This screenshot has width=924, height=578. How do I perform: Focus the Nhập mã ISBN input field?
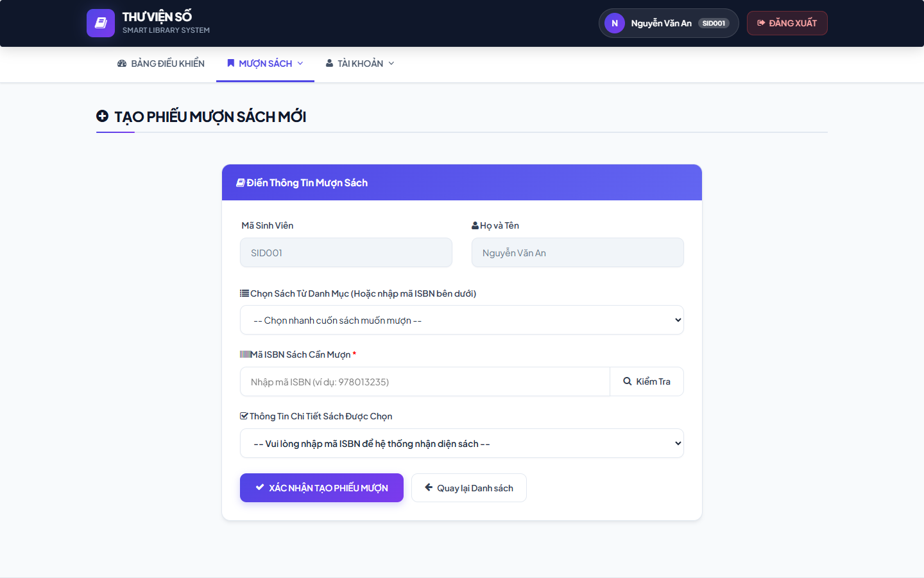[x=425, y=381]
